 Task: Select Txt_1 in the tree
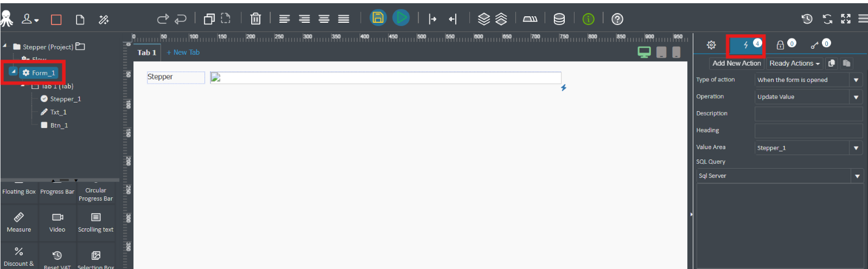(54, 112)
